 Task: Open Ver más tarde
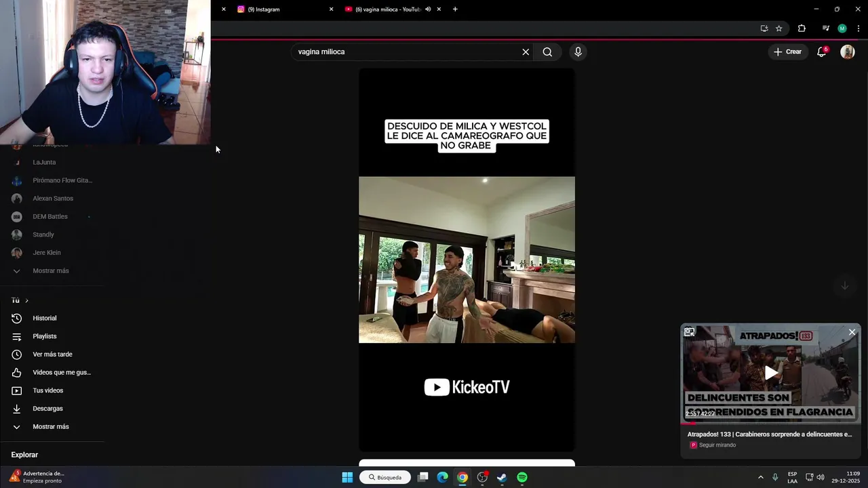pyautogui.click(x=52, y=354)
